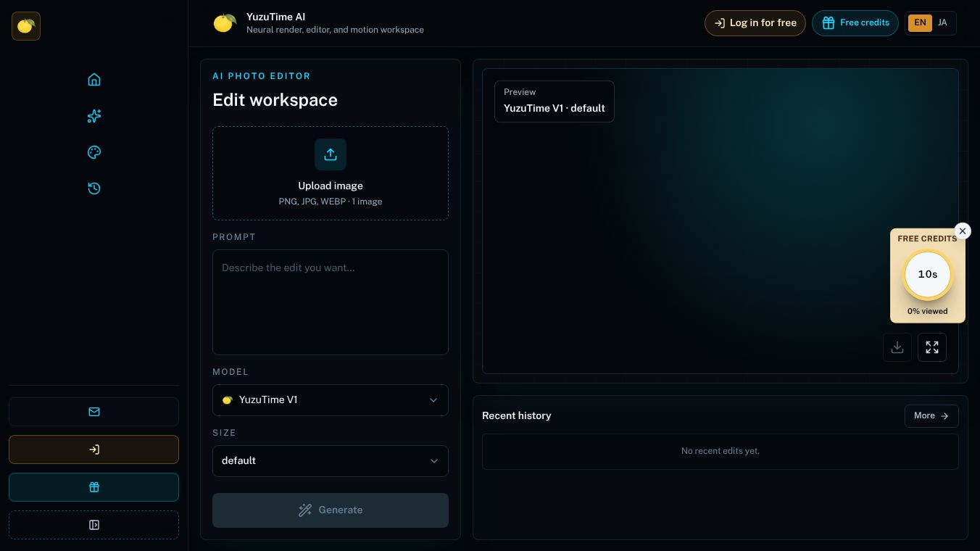Switch language to EN
Image resolution: width=980 pixels, height=551 pixels.
coord(920,23)
